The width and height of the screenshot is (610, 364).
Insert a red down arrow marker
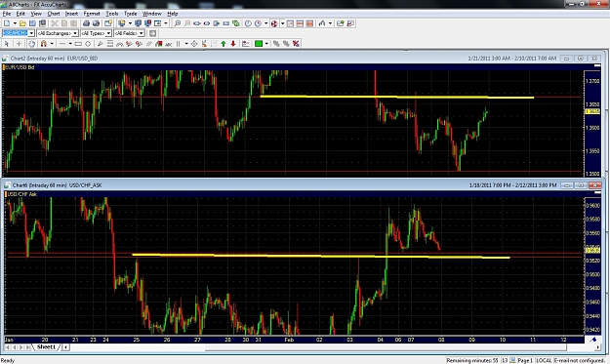[x=233, y=44]
